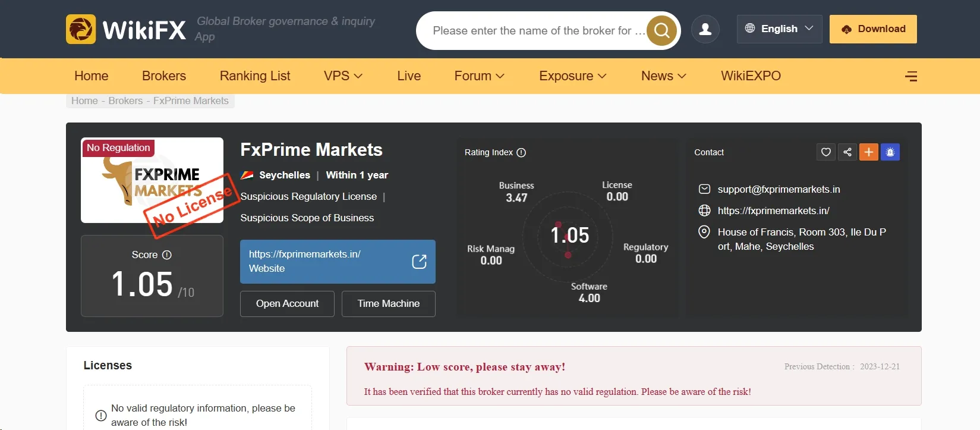Viewport: 980px width, 430px height.
Task: Click the Regulatory 0.00 rating
Action: [x=646, y=253]
